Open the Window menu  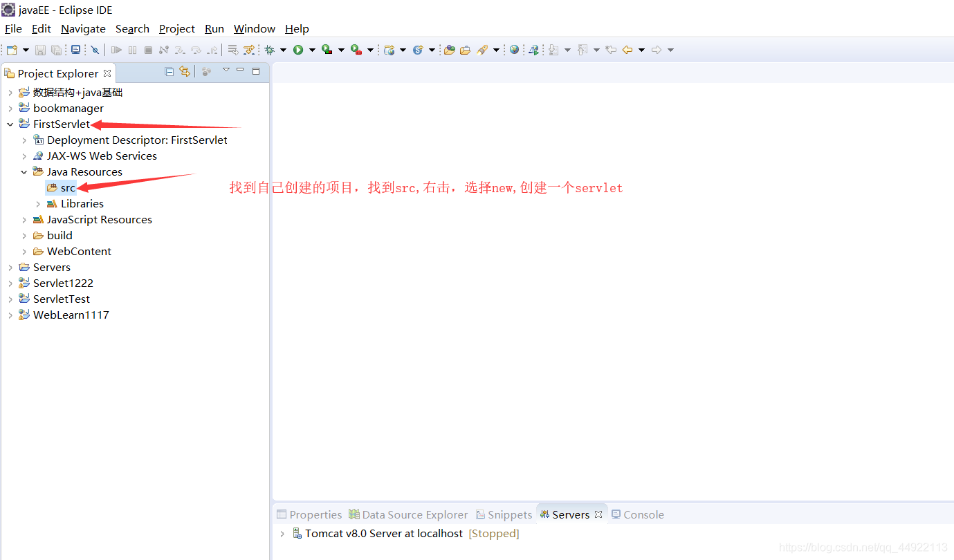point(255,28)
